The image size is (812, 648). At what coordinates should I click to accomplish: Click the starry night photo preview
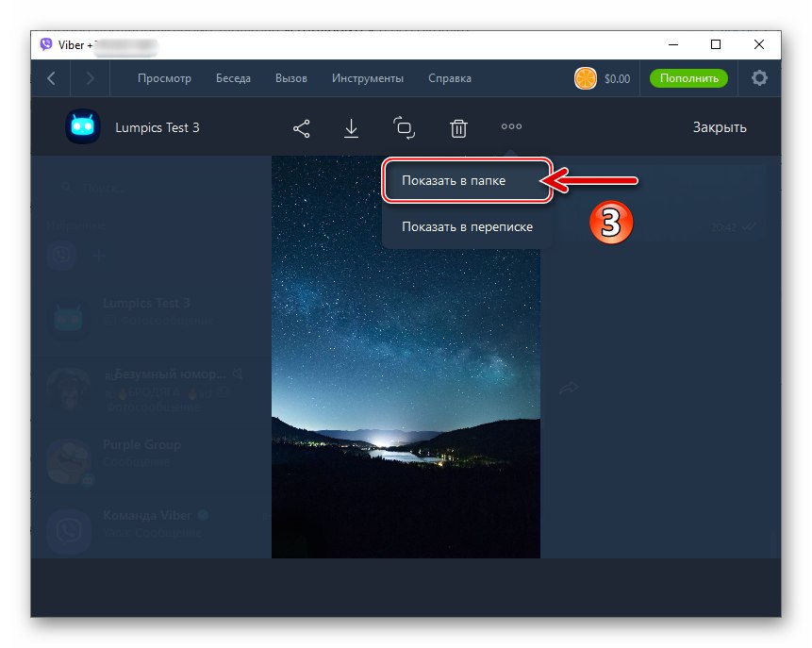click(x=406, y=357)
